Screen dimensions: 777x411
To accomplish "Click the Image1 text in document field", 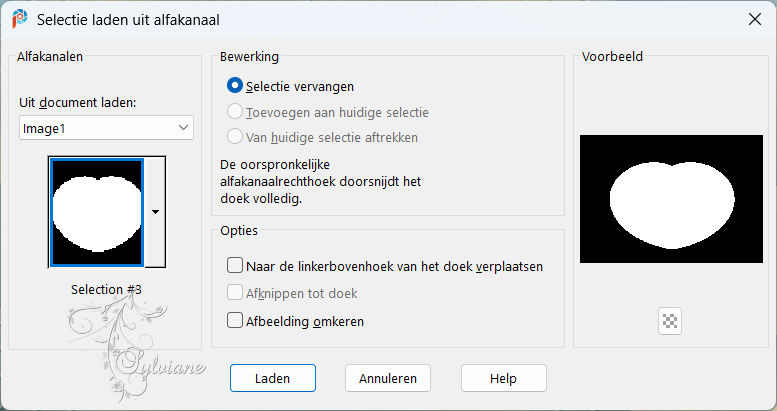I will click(44, 129).
